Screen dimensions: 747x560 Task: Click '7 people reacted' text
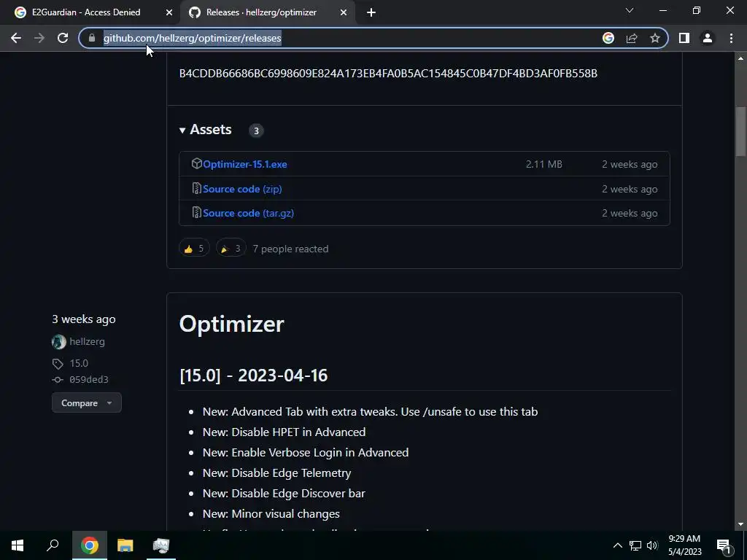(x=290, y=249)
